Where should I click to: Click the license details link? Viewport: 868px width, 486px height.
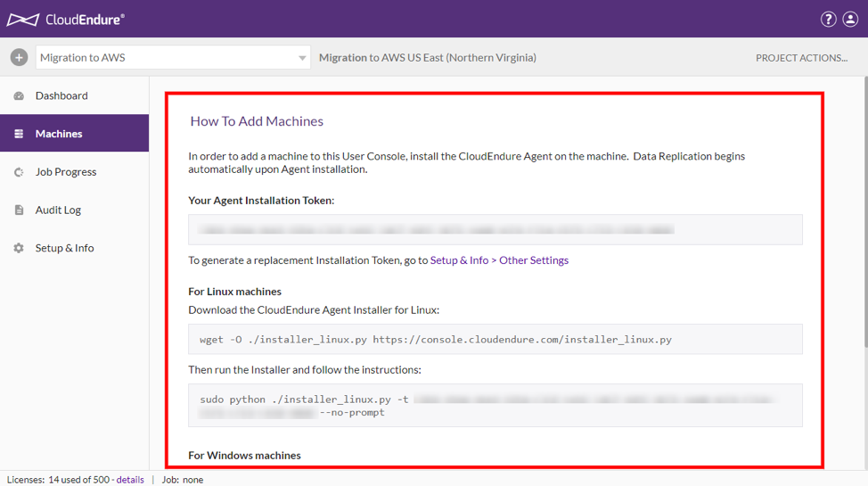click(x=130, y=480)
